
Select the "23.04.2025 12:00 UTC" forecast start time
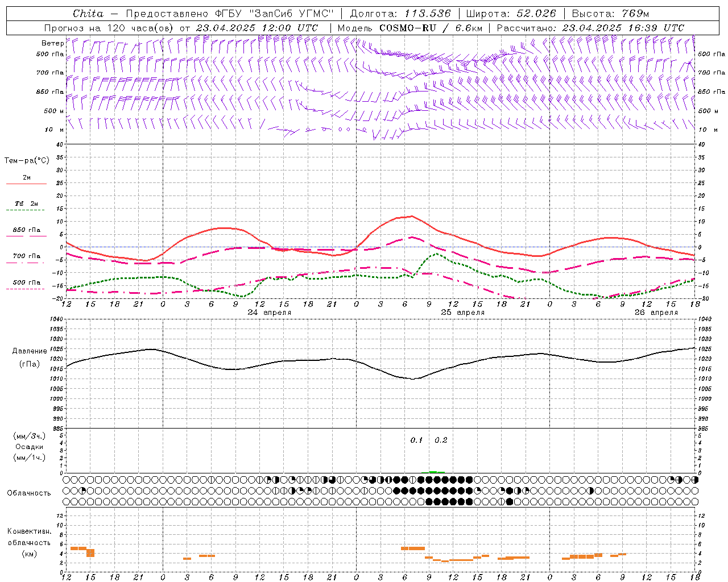point(257,28)
